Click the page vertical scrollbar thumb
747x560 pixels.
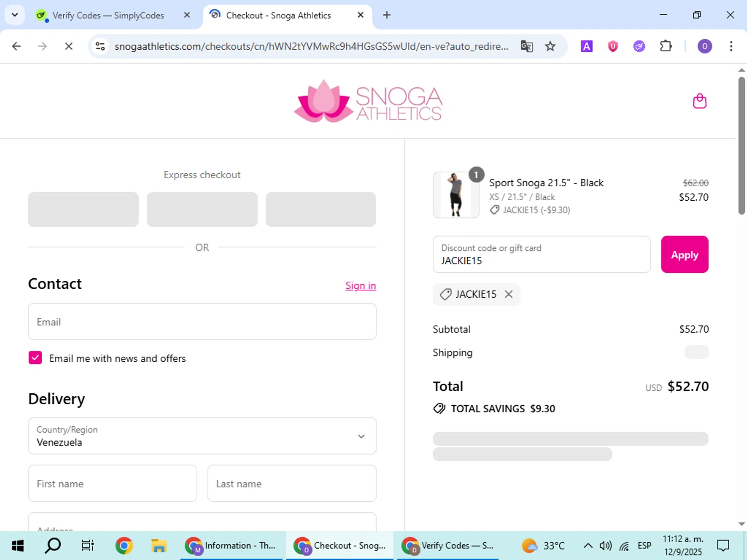pos(742,145)
